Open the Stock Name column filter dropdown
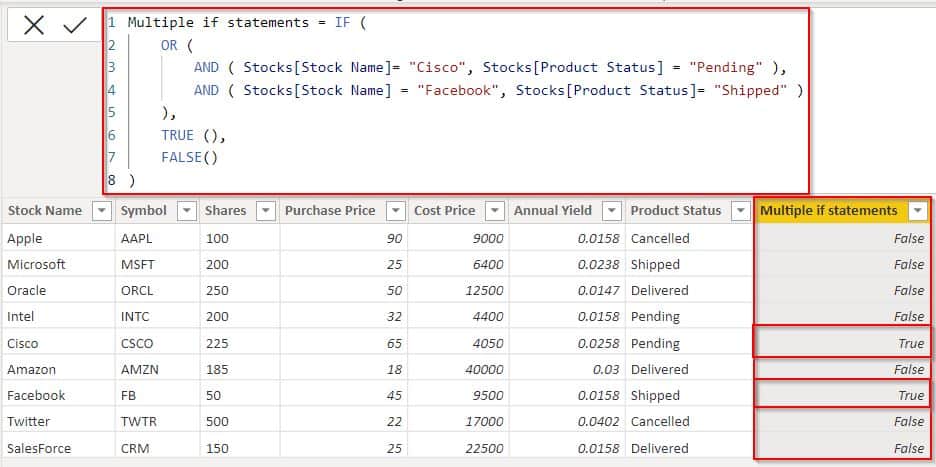936x467 pixels. tap(102, 211)
